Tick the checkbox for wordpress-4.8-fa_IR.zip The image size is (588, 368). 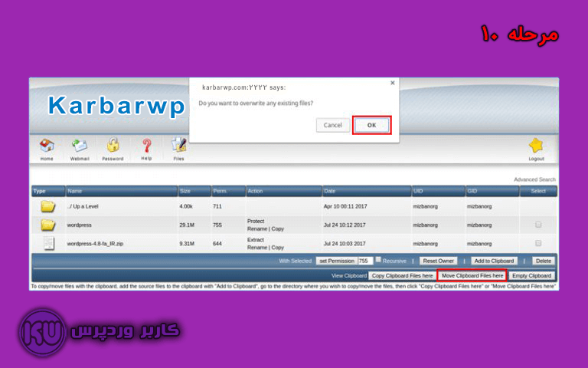[538, 243]
